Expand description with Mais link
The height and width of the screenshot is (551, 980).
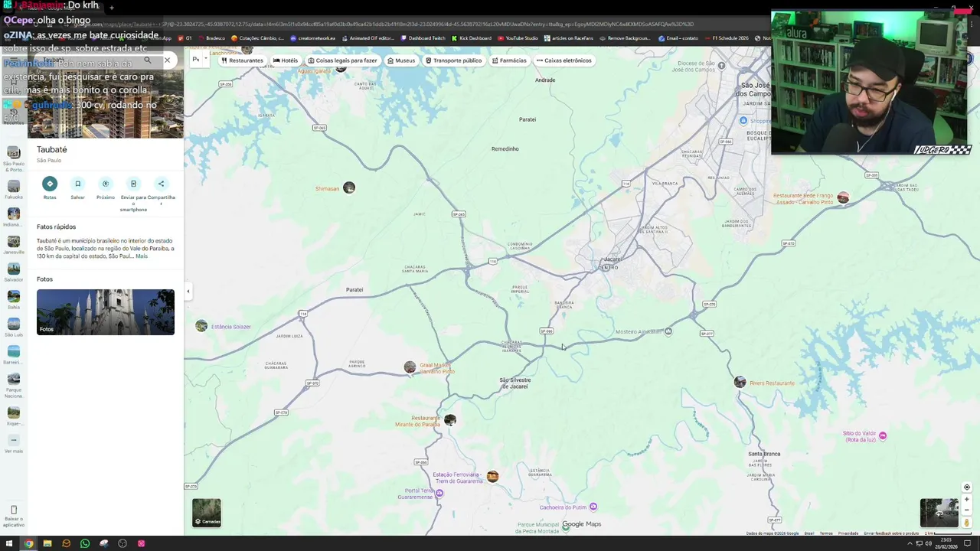142,256
